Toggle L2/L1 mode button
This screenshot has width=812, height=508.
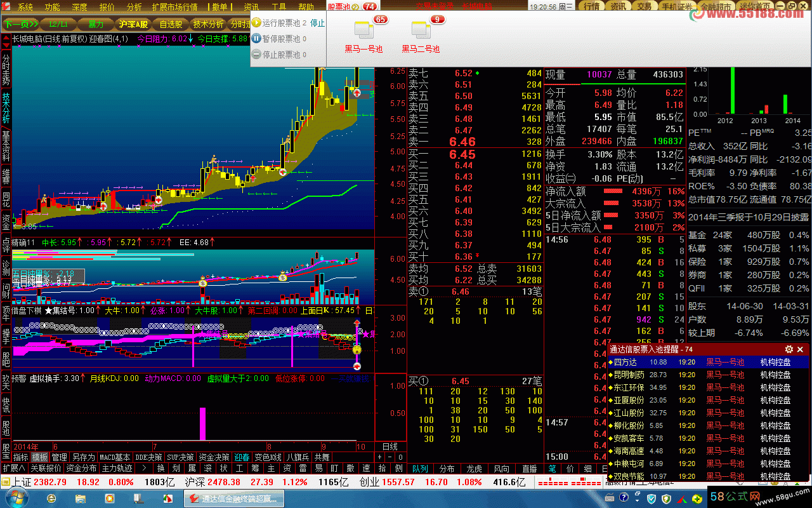pyautogui.click(x=58, y=25)
